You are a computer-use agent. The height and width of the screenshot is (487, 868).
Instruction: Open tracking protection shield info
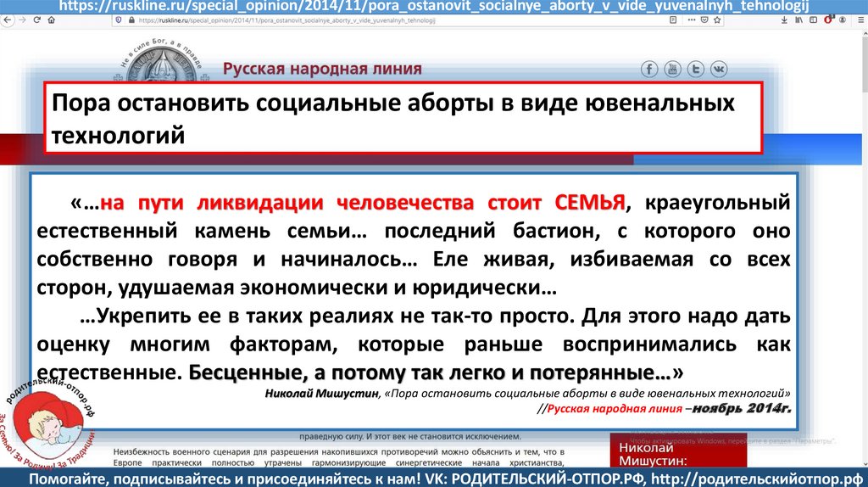pos(119,20)
